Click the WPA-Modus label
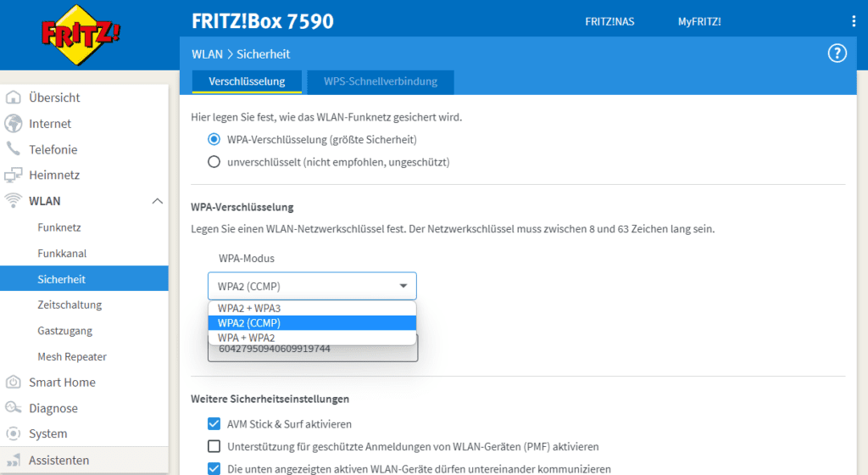 (247, 259)
